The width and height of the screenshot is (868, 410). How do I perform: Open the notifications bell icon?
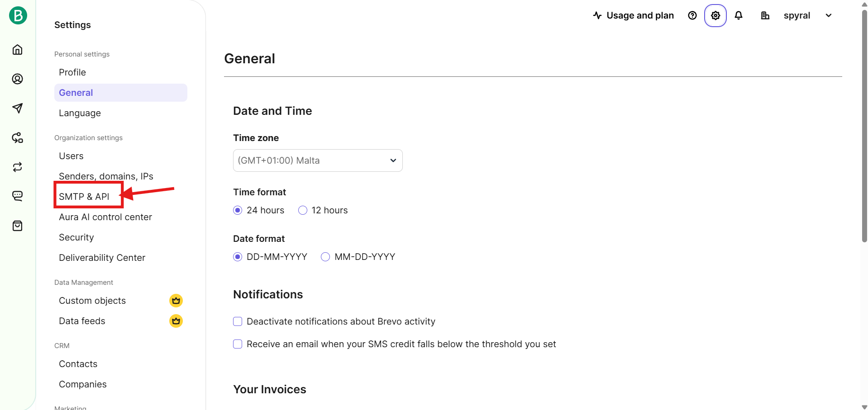739,16
